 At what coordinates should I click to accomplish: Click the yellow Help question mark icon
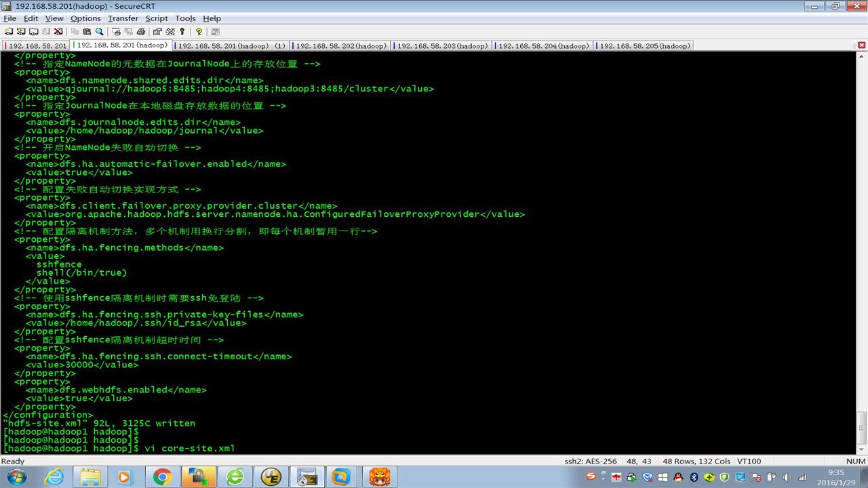[x=199, y=31]
